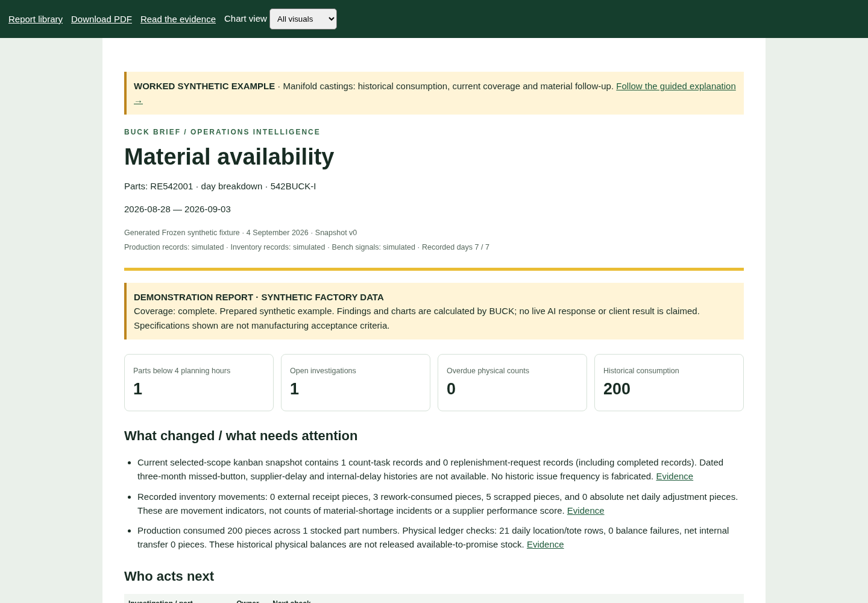
Task: Click the Material availability heading
Action: [x=229, y=157]
